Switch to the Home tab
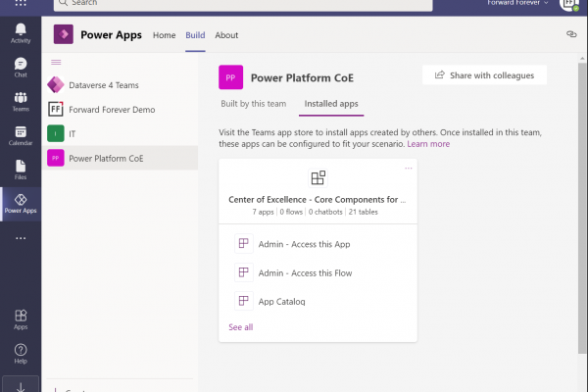Viewport: 588px width, 392px height. point(165,35)
